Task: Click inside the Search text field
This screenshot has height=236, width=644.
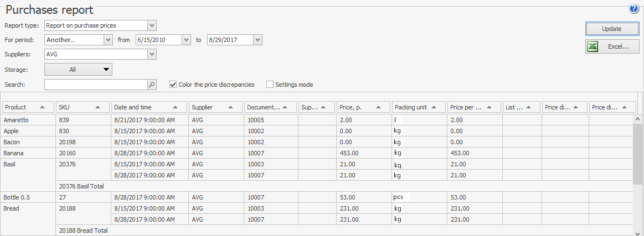Action: [95, 85]
